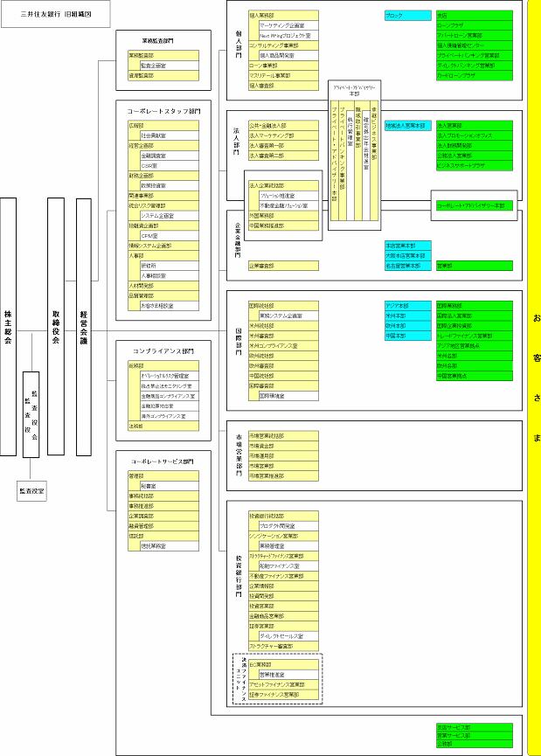Click the 個人部門 vertical label
541x756 pixels.
239,45
